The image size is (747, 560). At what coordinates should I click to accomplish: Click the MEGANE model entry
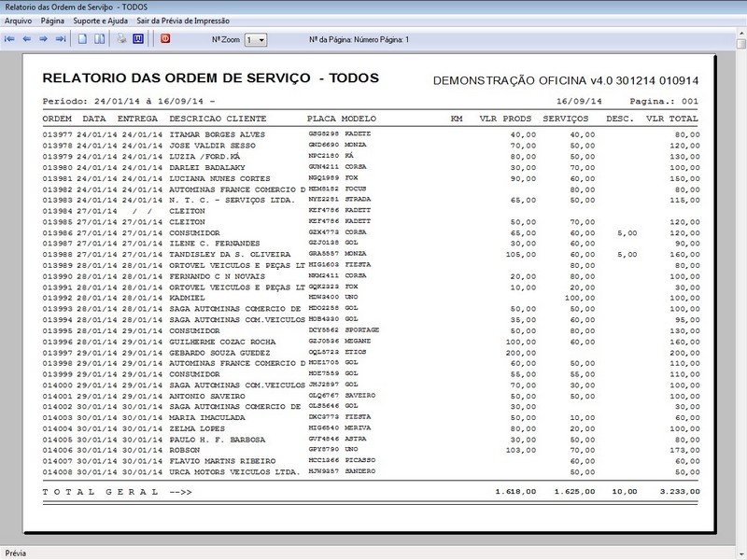point(358,341)
